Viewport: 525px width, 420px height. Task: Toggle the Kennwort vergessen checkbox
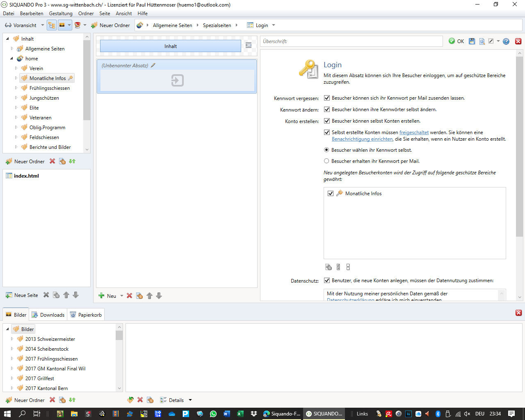(327, 98)
